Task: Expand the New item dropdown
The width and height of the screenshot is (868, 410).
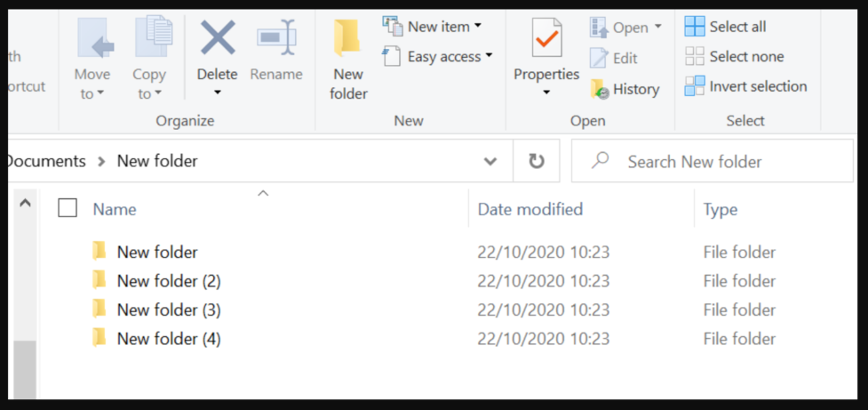Action: pos(477,26)
